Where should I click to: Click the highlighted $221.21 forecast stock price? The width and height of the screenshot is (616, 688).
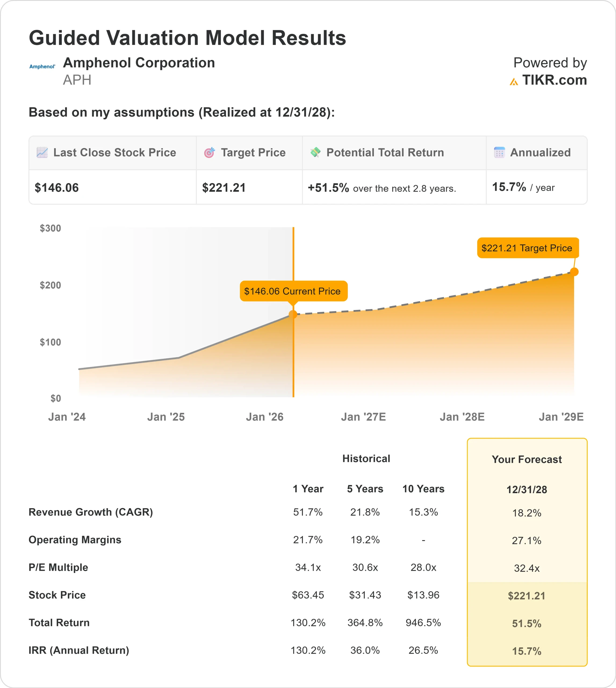pyautogui.click(x=527, y=596)
